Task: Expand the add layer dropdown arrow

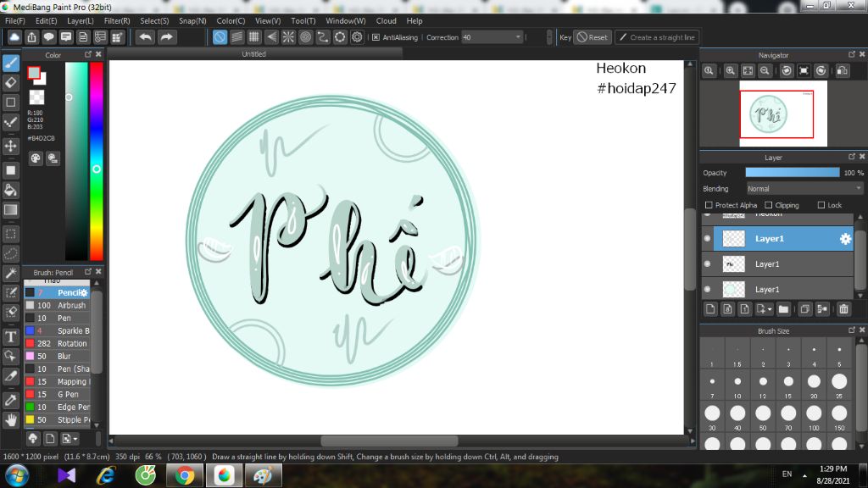Action: pyautogui.click(x=770, y=309)
